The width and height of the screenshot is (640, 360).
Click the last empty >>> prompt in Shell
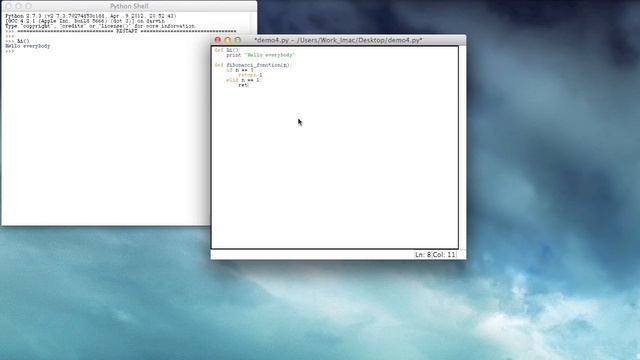[9, 51]
